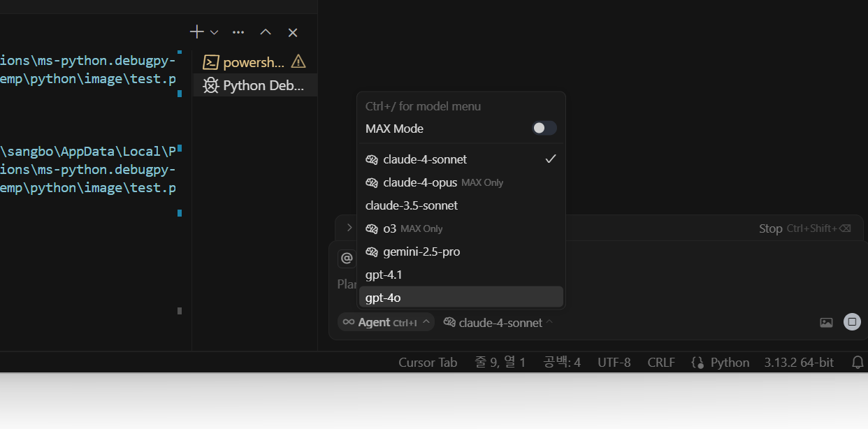The height and width of the screenshot is (429, 868).
Task: Choose gpt-4o model
Action: point(461,298)
